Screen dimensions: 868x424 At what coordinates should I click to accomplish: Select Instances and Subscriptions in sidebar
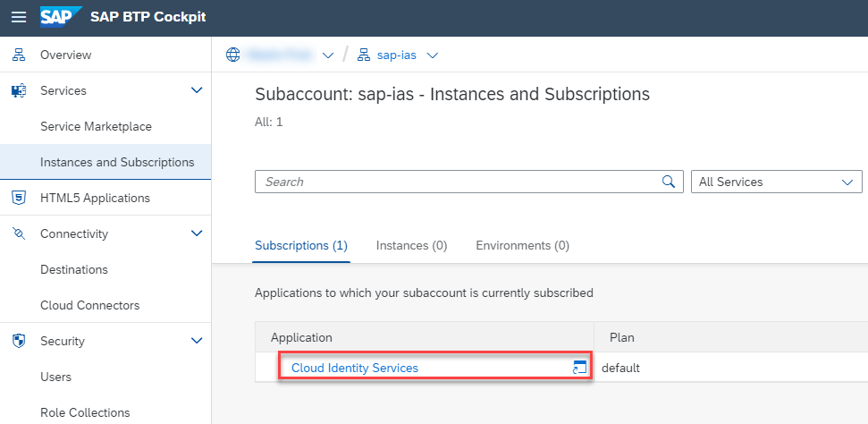click(x=105, y=162)
